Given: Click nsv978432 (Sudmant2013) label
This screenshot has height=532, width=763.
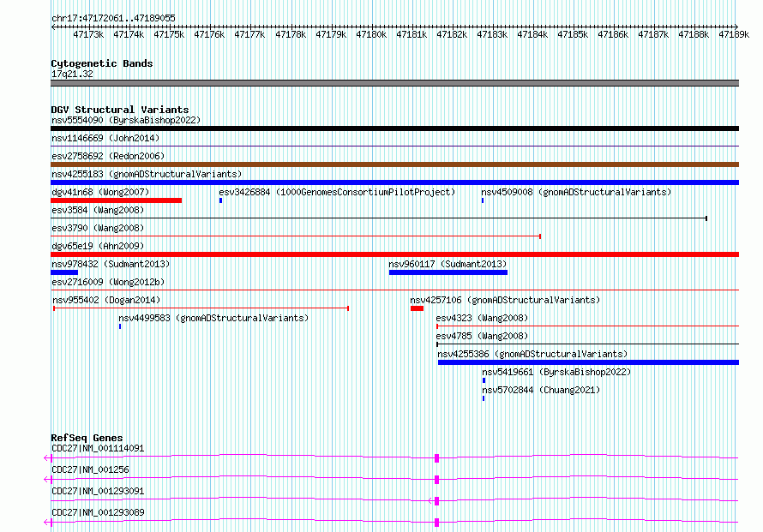Looking at the screenshot, I should click(111, 264).
